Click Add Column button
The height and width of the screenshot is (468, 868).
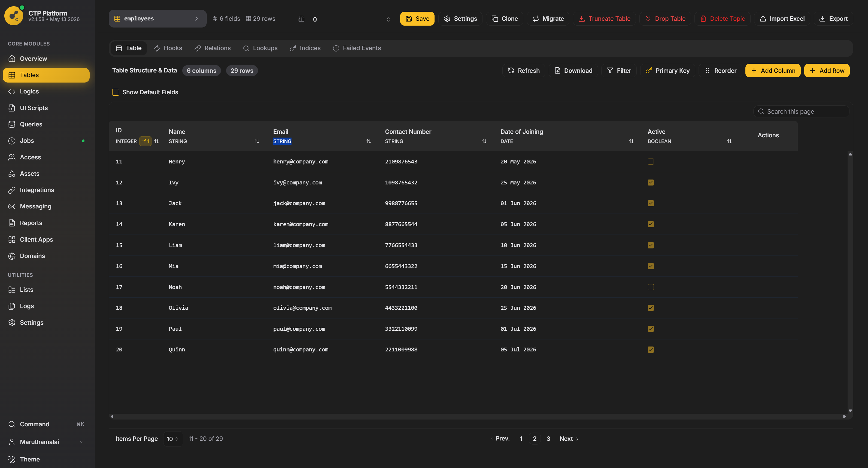(773, 71)
